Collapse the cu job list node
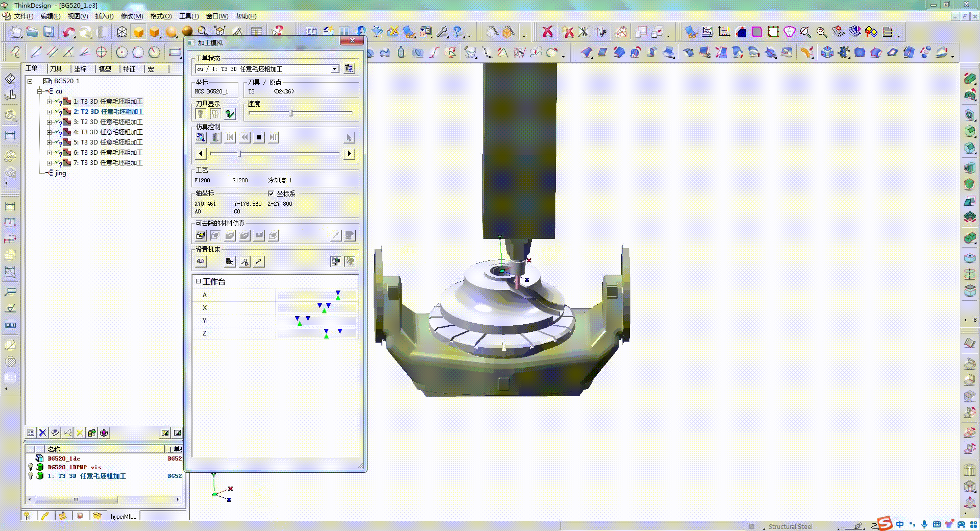The image size is (980, 531). point(39,91)
